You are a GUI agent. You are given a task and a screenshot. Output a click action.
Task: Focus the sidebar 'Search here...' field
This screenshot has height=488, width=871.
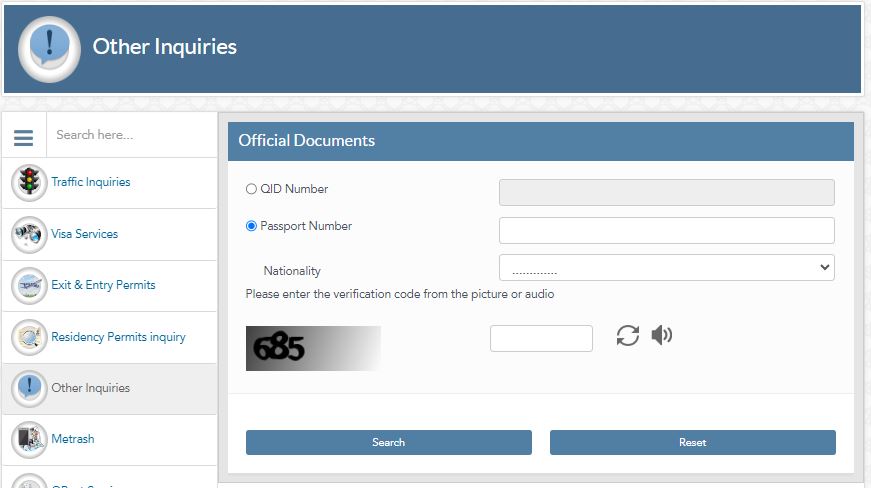pos(130,135)
